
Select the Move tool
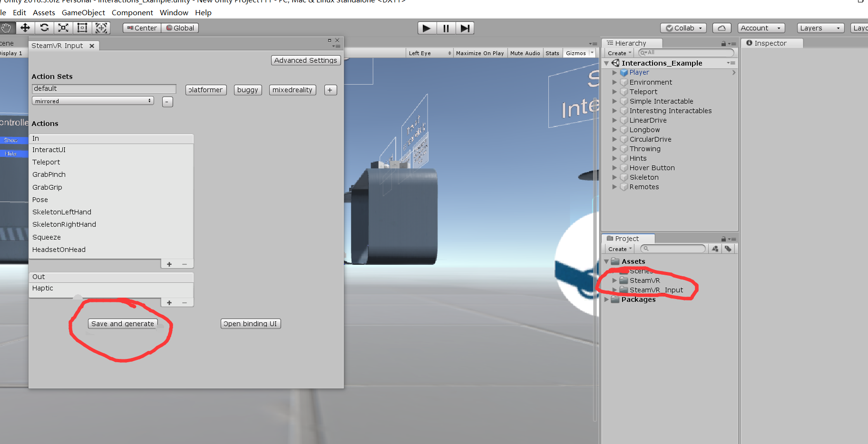click(25, 28)
